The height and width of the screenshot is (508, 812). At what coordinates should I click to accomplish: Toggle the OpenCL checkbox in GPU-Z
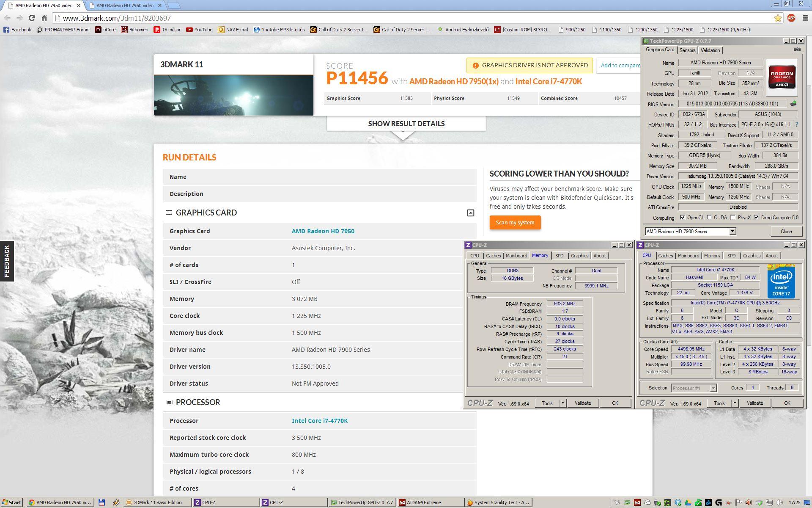[x=682, y=218]
